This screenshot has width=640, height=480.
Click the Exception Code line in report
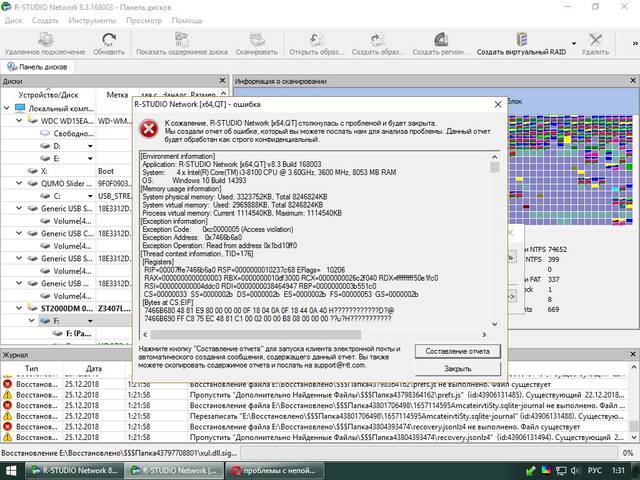pyautogui.click(x=218, y=229)
